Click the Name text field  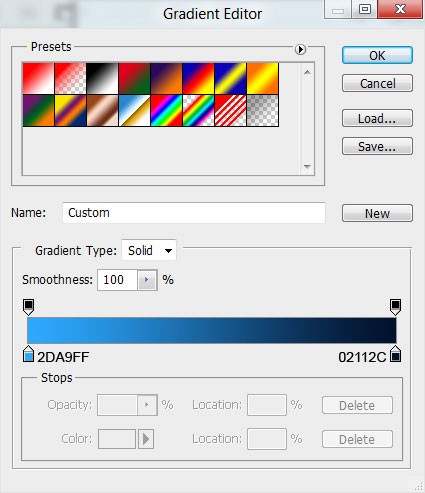pyautogui.click(x=194, y=213)
